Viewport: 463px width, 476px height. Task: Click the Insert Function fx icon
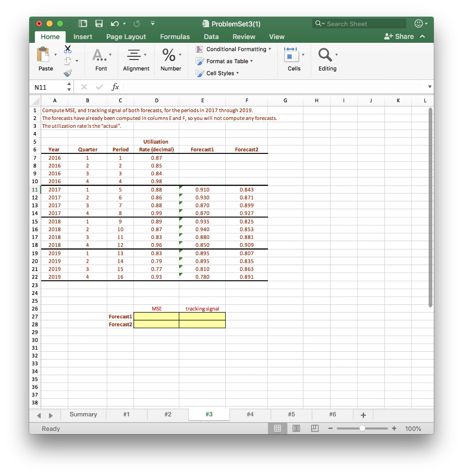(115, 87)
